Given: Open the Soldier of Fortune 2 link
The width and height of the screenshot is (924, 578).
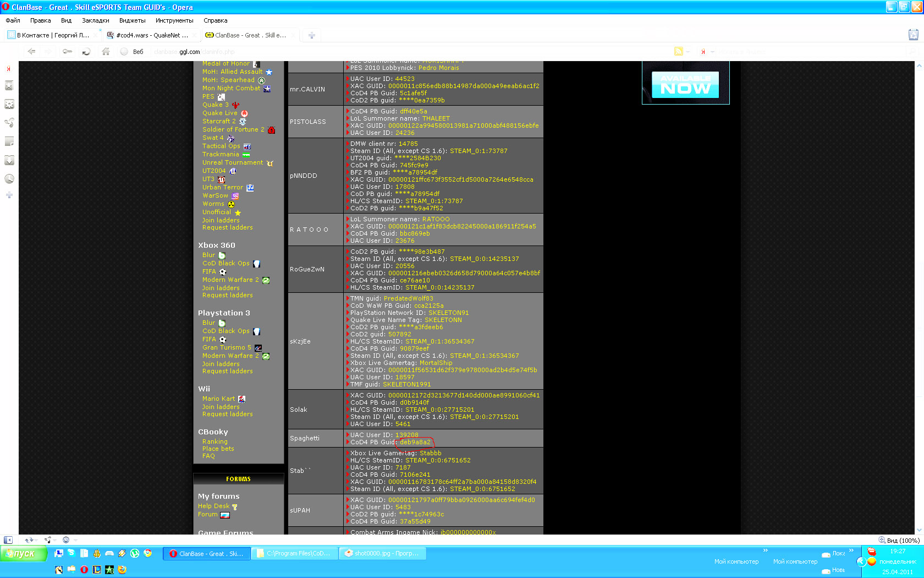Looking at the screenshot, I should click(233, 129).
